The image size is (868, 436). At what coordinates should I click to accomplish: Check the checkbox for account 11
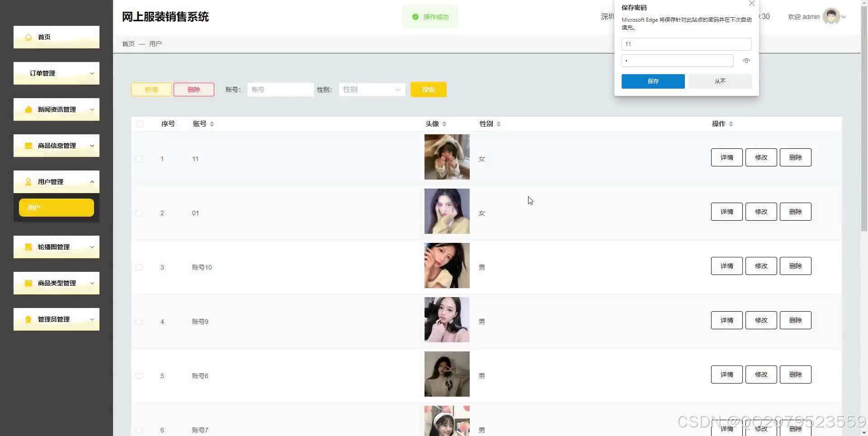pyautogui.click(x=139, y=159)
